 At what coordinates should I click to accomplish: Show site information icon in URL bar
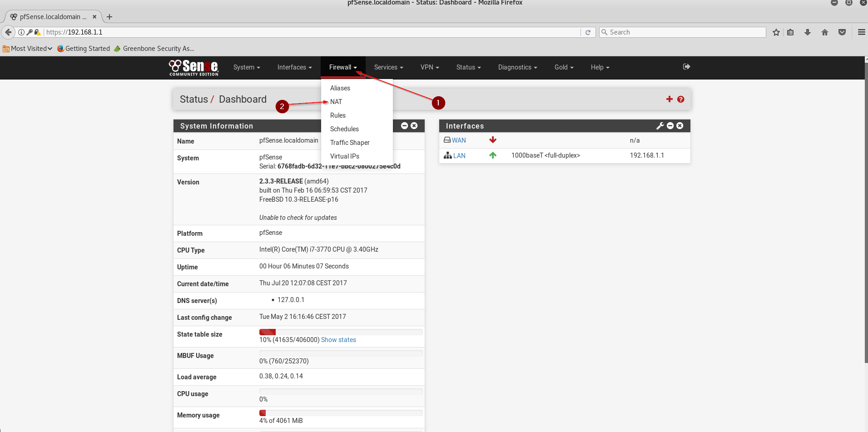pos(21,32)
